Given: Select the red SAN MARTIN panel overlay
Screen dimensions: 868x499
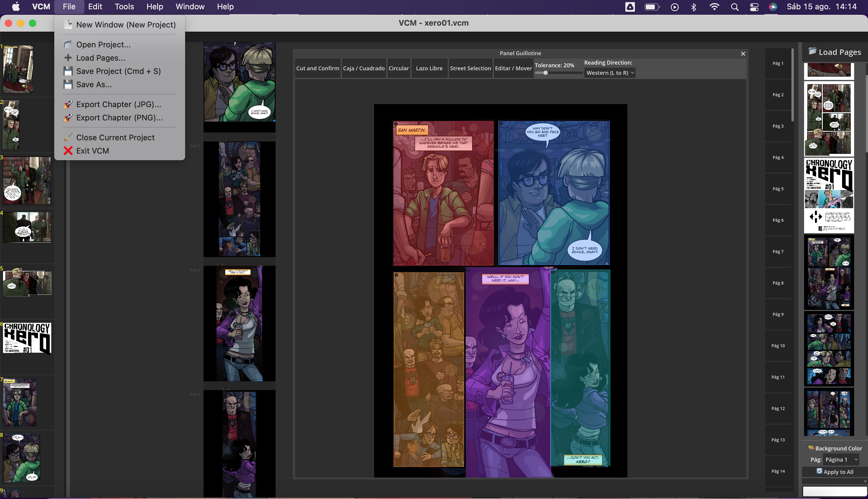Looking at the screenshot, I should [x=443, y=193].
